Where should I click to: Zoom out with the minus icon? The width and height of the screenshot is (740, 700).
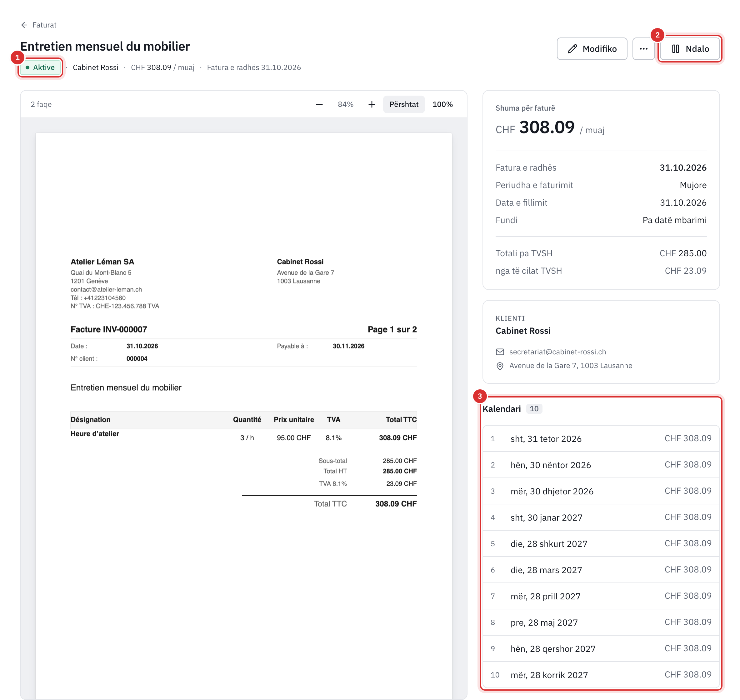(319, 104)
